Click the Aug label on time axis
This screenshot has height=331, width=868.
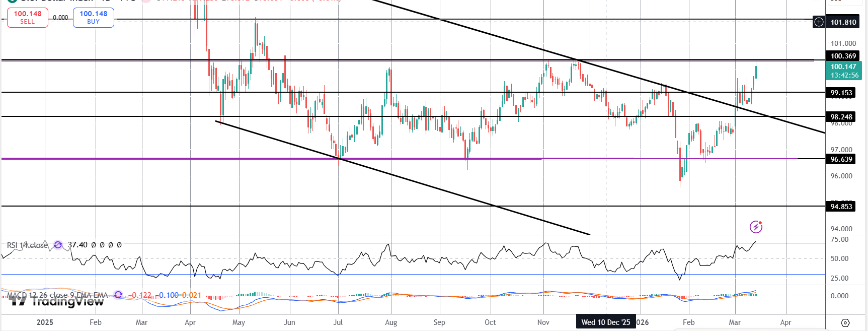tap(391, 322)
